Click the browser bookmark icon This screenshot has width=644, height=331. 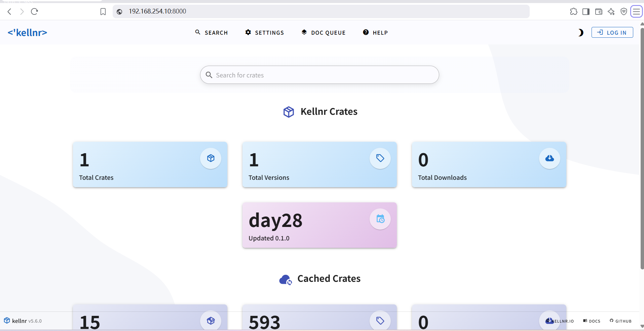(x=103, y=12)
